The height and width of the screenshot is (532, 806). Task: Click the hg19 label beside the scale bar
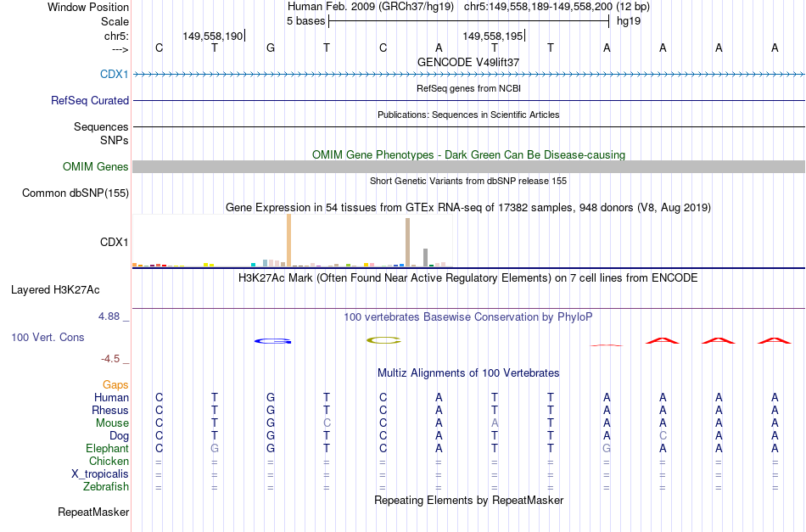click(629, 21)
